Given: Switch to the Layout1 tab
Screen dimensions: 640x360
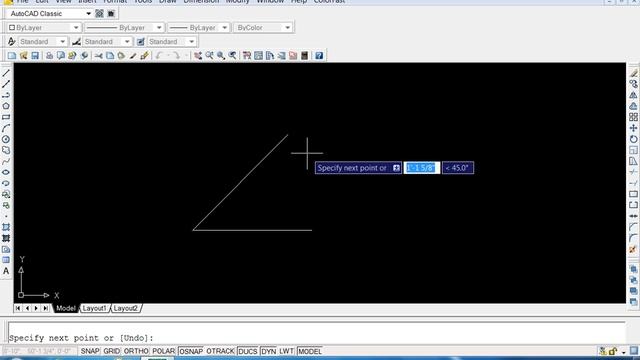Looking at the screenshot, I should (x=94, y=308).
